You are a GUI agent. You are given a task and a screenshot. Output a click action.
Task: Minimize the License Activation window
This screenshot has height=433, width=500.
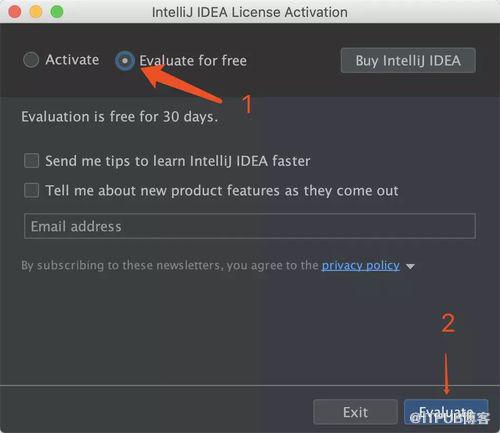coord(36,12)
